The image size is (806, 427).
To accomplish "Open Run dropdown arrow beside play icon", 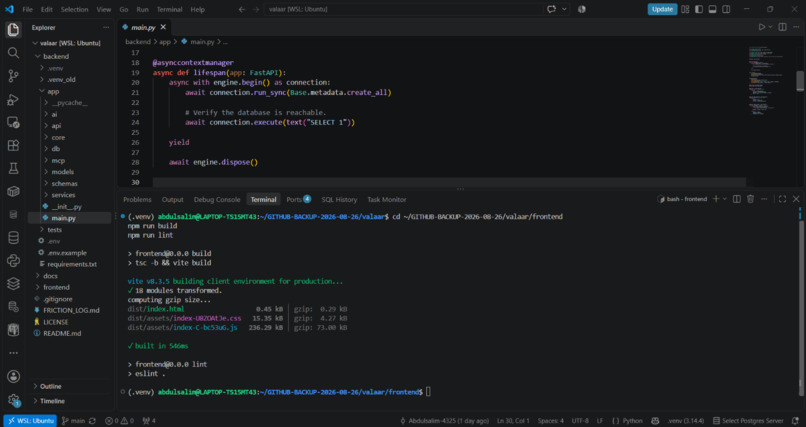I will (x=771, y=27).
